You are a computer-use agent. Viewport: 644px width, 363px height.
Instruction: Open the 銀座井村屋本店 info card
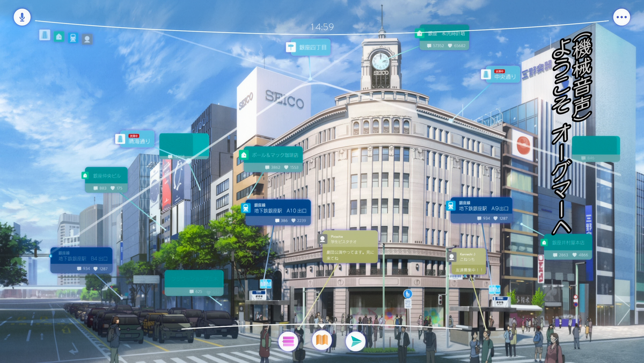567,246
